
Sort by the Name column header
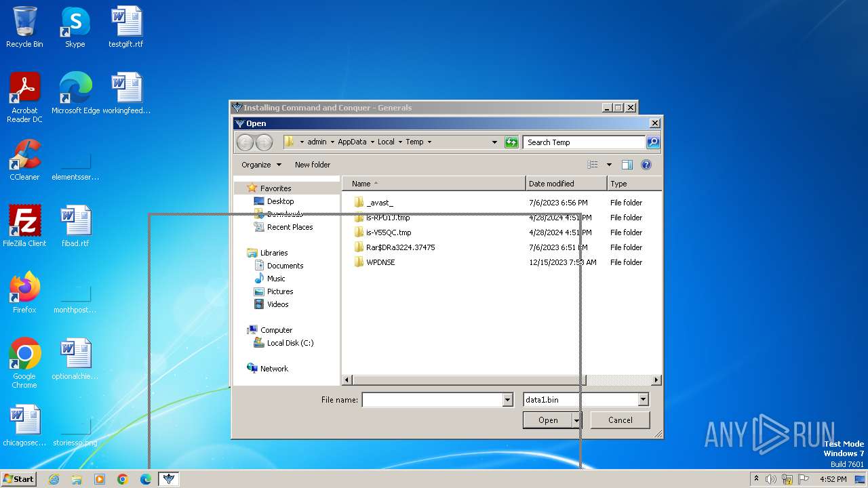433,184
